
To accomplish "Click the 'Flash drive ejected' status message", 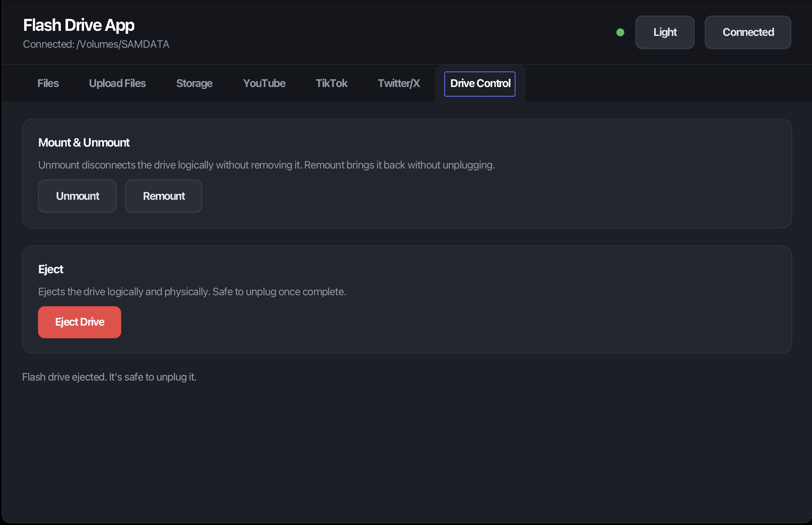I will click(x=109, y=377).
